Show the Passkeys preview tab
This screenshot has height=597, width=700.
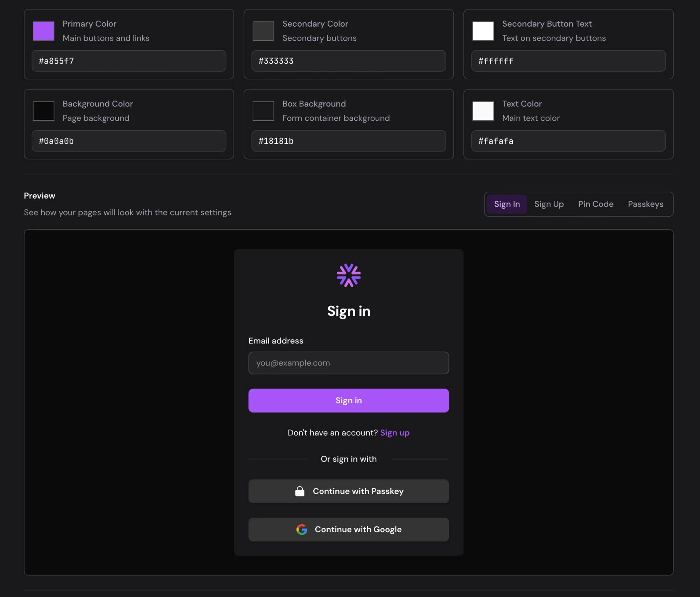[x=645, y=204]
